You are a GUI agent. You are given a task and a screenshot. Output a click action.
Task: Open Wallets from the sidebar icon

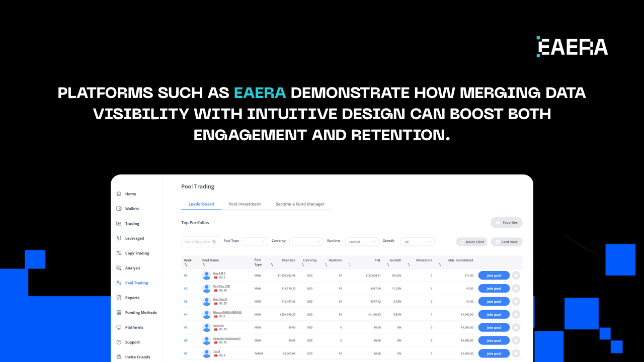click(120, 208)
